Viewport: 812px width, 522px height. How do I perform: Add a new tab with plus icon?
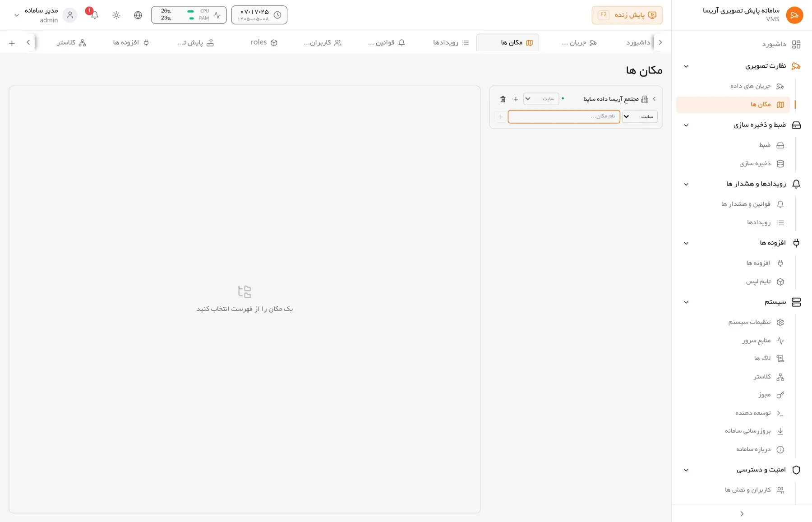click(x=12, y=43)
